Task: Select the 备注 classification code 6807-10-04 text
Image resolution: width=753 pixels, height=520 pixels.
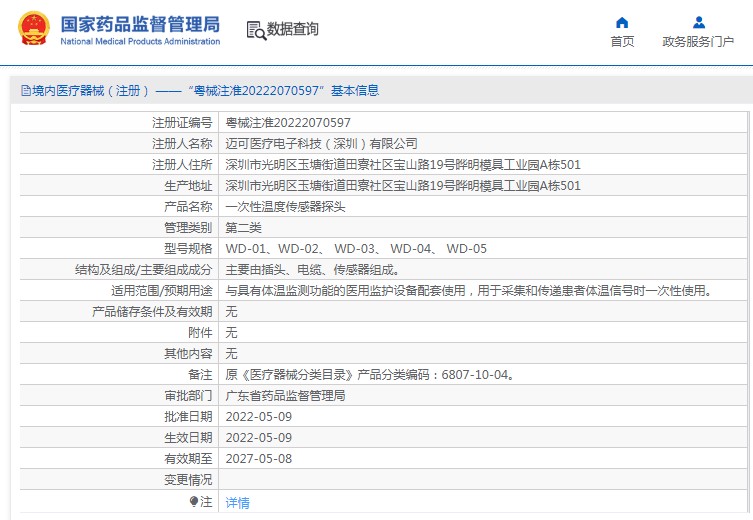Action: [x=369, y=375]
